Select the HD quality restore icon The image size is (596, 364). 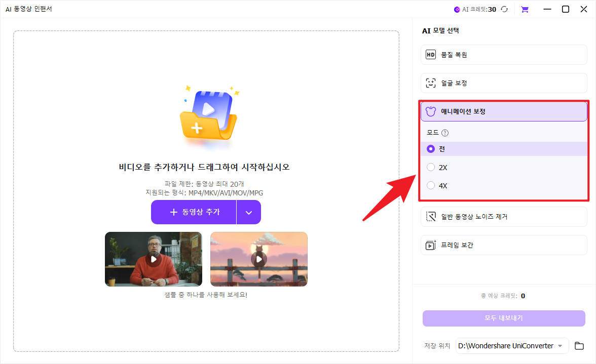click(x=431, y=55)
